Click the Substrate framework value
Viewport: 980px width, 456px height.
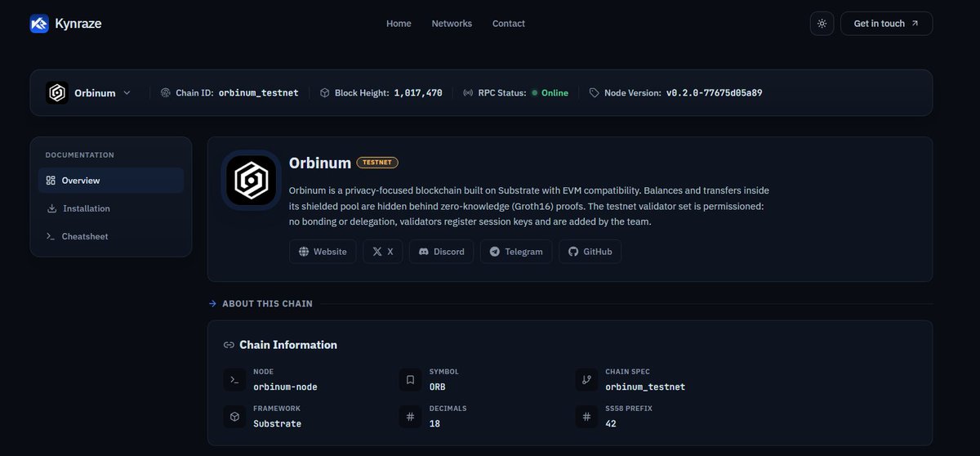coord(277,424)
